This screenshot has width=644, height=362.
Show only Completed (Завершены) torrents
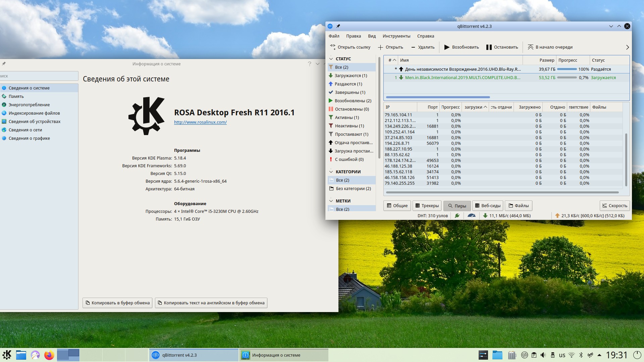click(x=350, y=93)
